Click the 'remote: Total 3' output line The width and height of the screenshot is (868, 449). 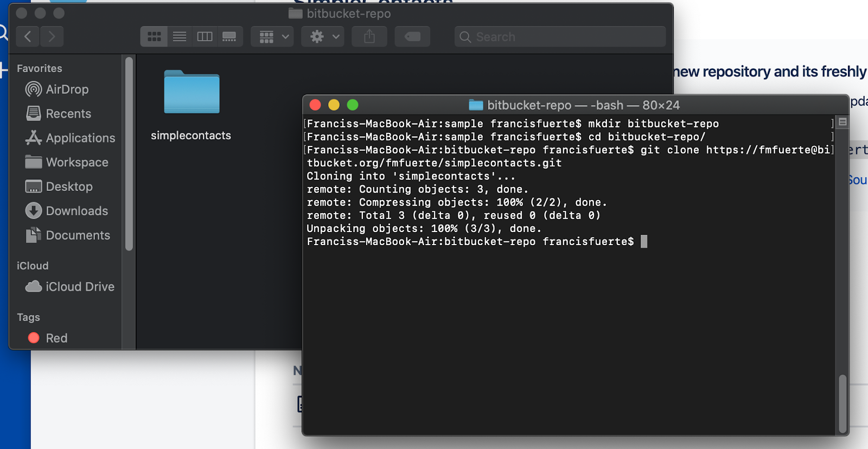click(x=454, y=215)
